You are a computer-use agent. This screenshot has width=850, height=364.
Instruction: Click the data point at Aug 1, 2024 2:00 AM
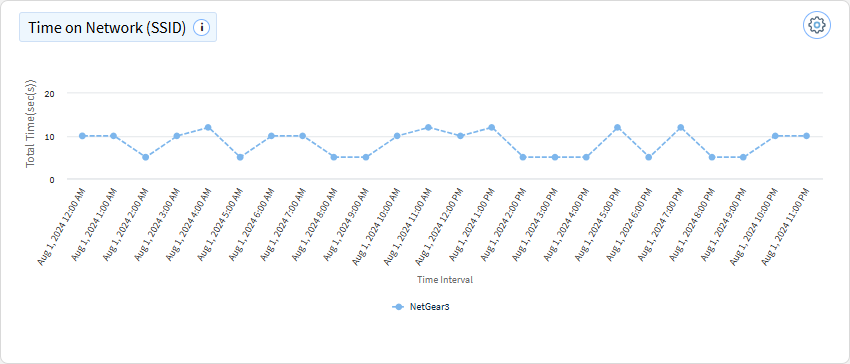(x=145, y=157)
